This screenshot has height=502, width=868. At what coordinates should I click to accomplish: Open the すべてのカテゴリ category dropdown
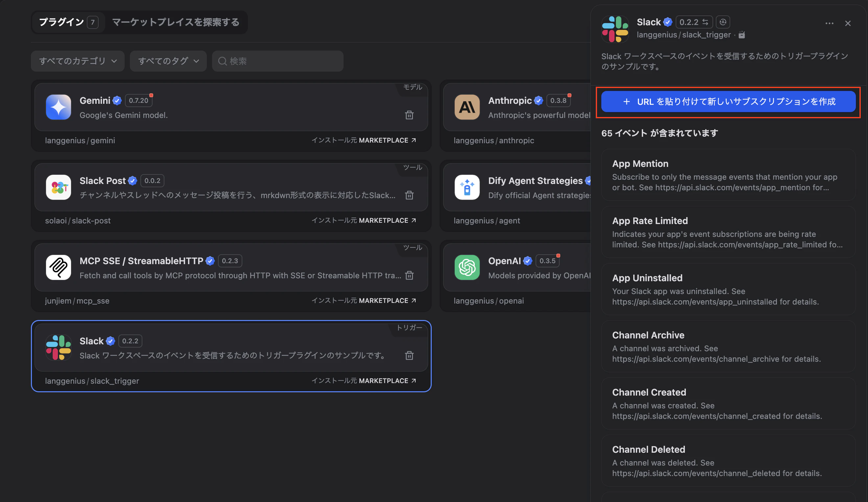(78, 61)
